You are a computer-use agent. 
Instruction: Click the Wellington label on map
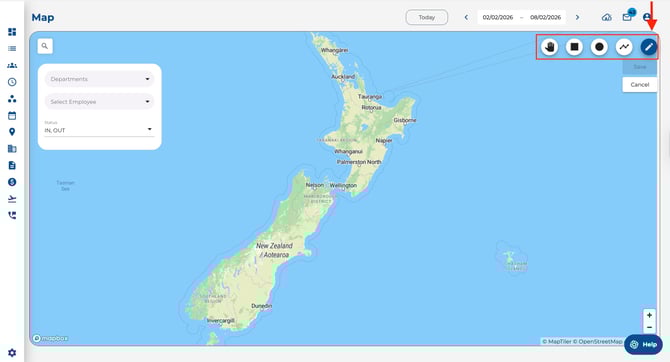pos(343,185)
